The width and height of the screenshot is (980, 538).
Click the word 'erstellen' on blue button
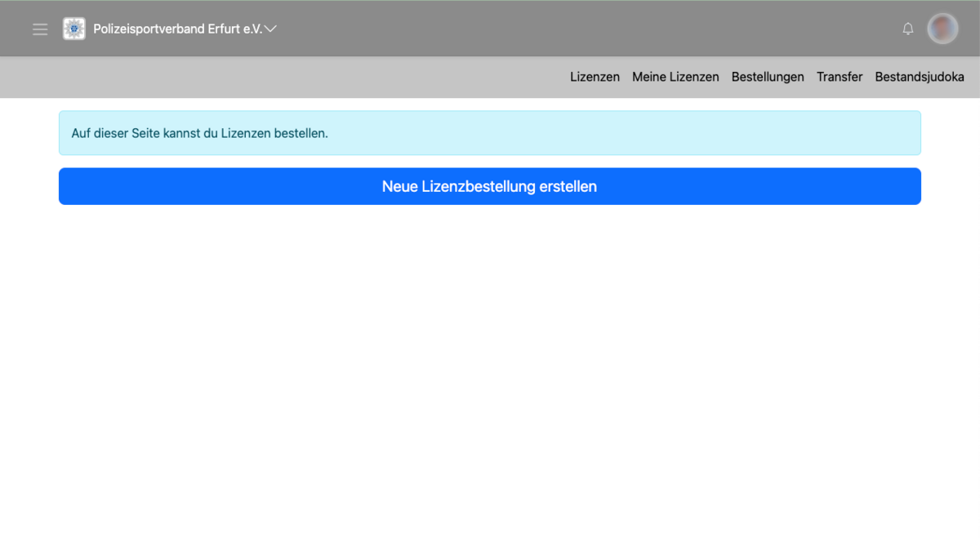(568, 187)
